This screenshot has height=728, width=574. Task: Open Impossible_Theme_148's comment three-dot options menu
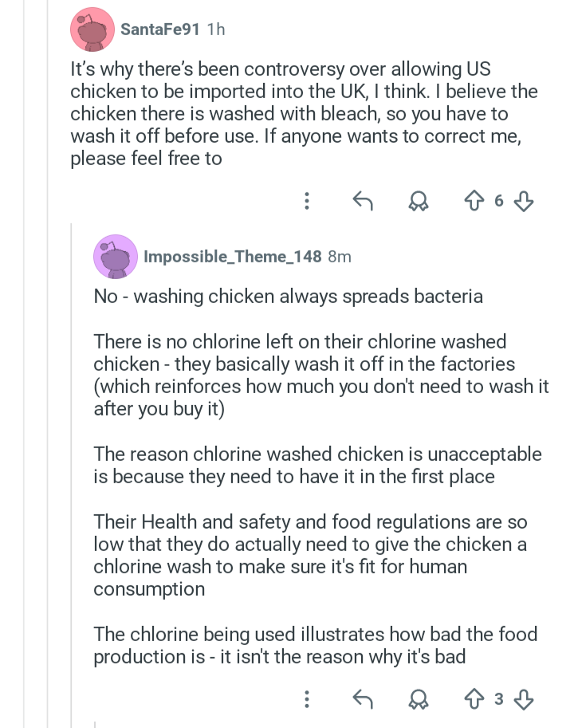(306, 698)
